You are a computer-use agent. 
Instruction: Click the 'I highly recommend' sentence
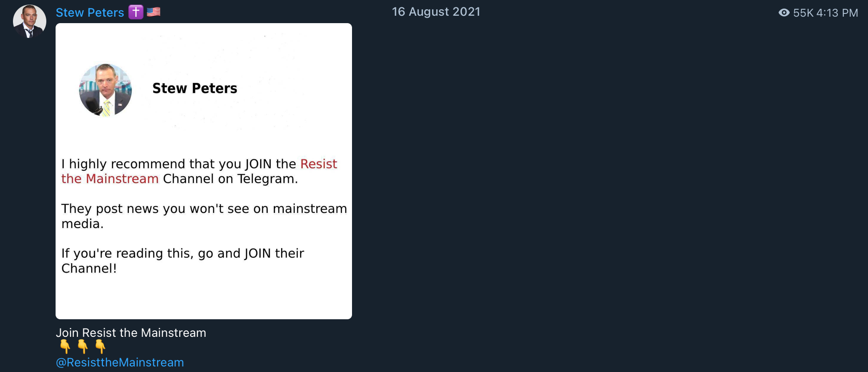pos(199,171)
